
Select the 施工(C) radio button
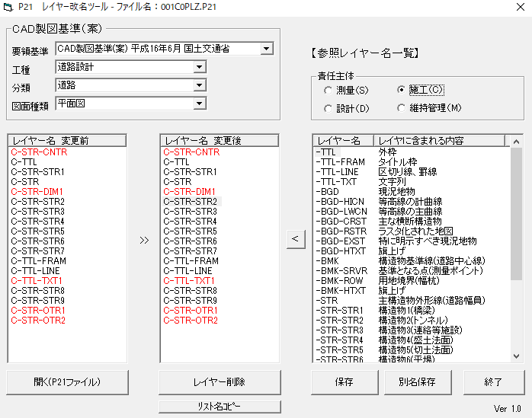click(402, 90)
